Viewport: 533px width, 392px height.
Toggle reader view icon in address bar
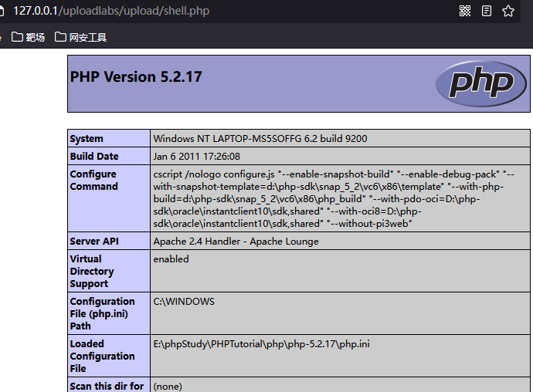click(487, 11)
